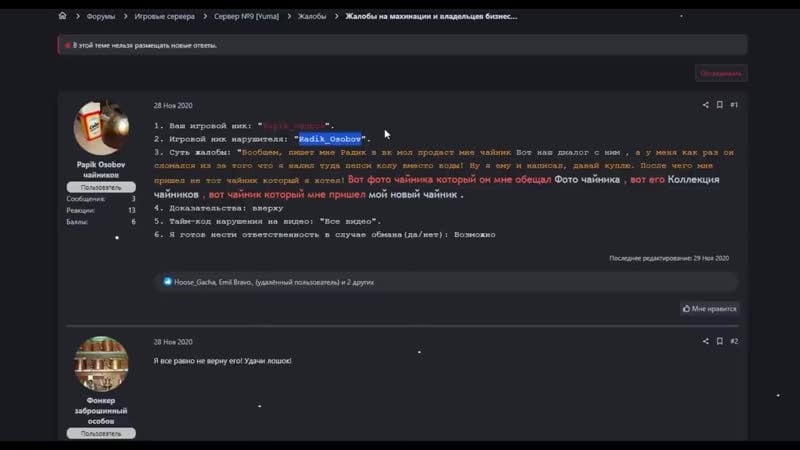The width and height of the screenshot is (800, 450).
Task: Open the мой новый чайник link
Action: (x=412, y=194)
